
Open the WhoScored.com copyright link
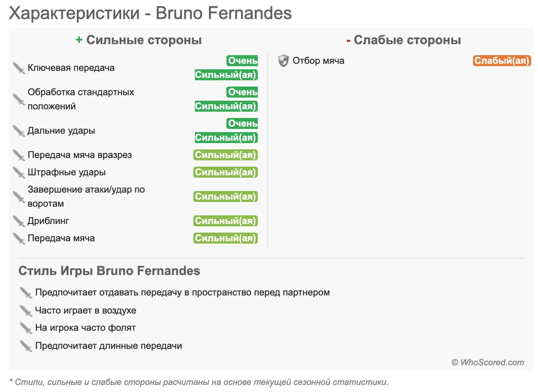(x=488, y=363)
